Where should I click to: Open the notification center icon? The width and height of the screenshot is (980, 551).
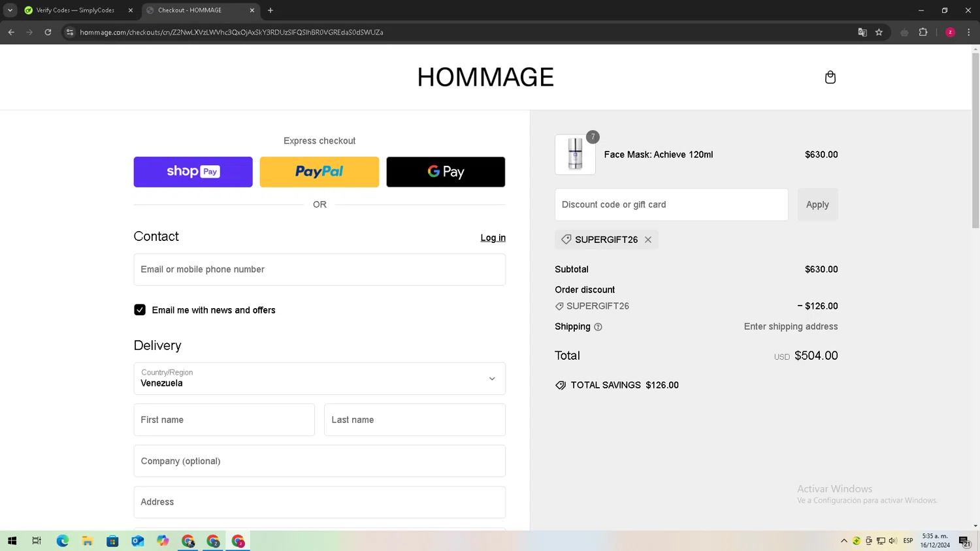coord(964,541)
